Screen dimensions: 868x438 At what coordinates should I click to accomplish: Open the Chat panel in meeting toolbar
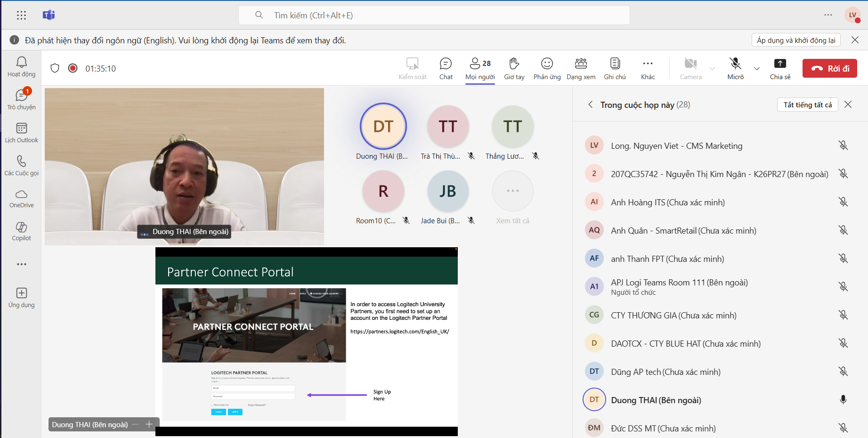pyautogui.click(x=446, y=68)
